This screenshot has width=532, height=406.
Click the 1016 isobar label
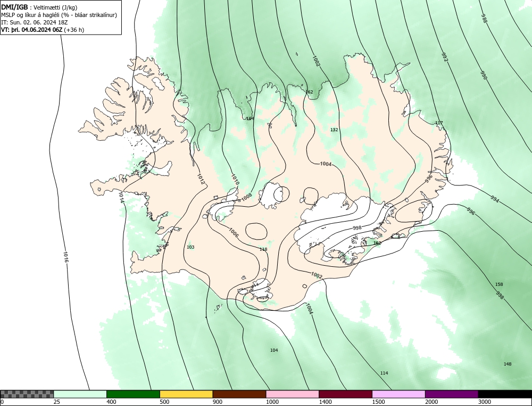point(66,257)
